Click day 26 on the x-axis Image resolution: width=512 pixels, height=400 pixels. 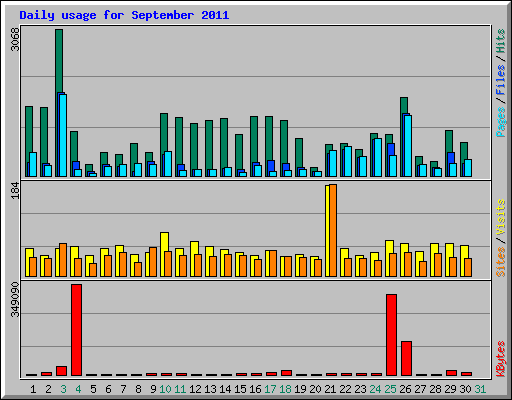405,389
